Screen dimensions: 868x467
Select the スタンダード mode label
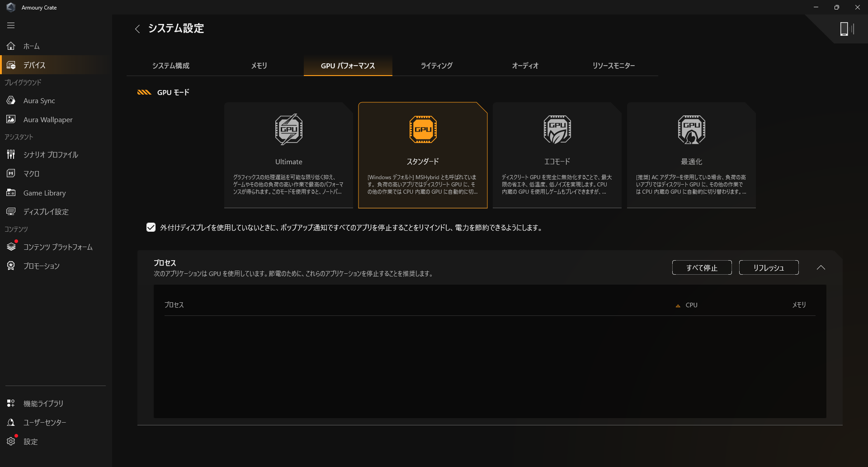[423, 162]
